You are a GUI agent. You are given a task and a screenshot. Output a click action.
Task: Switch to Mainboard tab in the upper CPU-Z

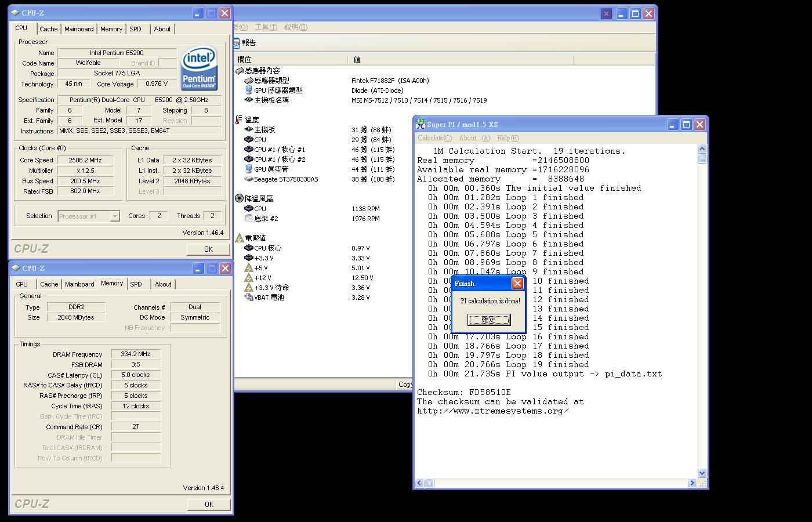pos(79,29)
